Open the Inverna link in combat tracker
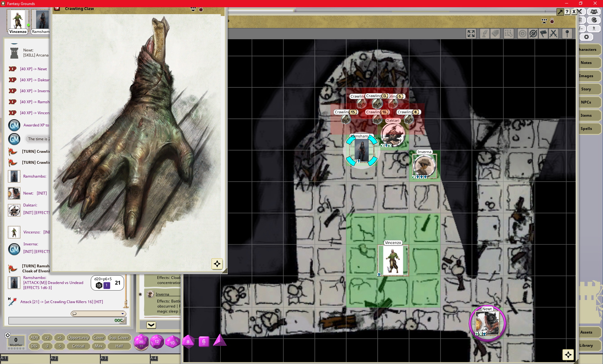The height and width of the screenshot is (364, 603). [x=162, y=294]
